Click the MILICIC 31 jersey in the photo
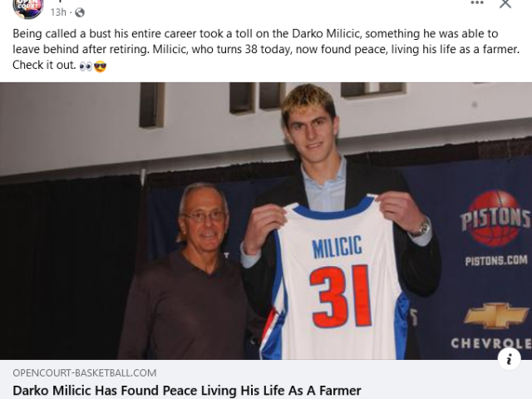The width and height of the screenshot is (532, 399). (337, 278)
